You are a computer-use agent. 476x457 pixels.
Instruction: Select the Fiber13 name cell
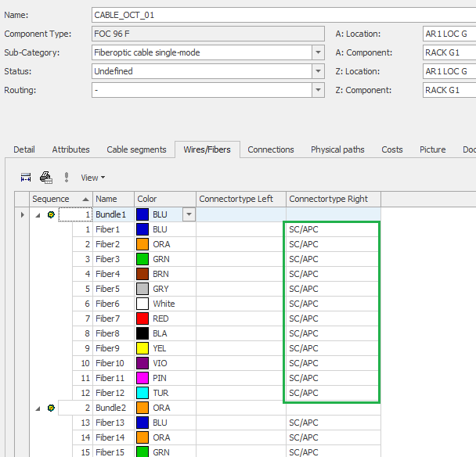(114, 423)
